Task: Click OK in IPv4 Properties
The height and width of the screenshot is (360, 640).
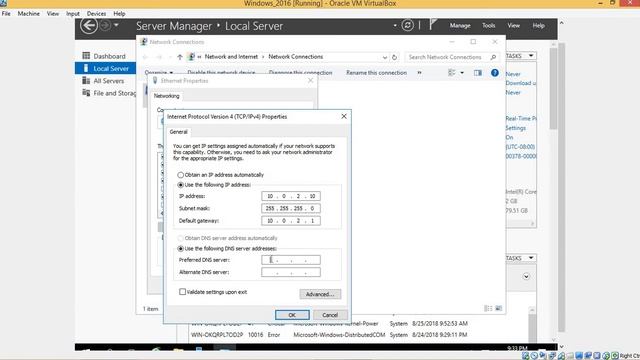Action: [x=292, y=315]
